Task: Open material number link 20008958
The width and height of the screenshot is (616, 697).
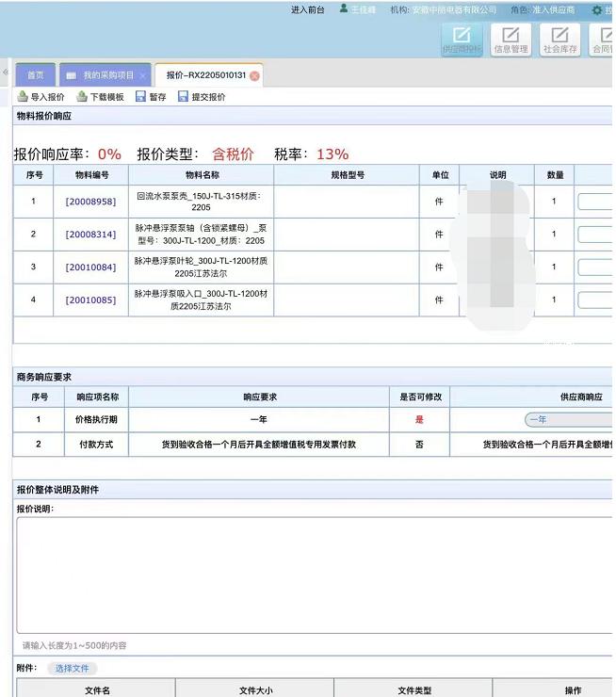Action: click(x=90, y=202)
